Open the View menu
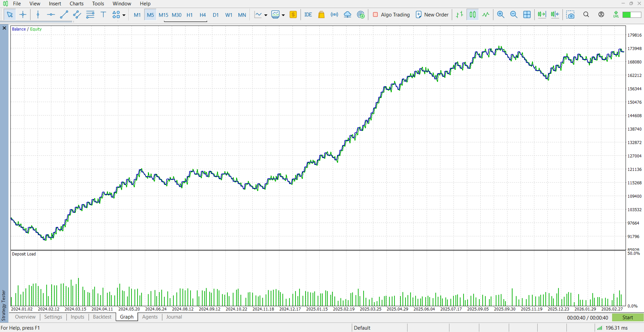The image size is (644, 332). [x=35, y=4]
